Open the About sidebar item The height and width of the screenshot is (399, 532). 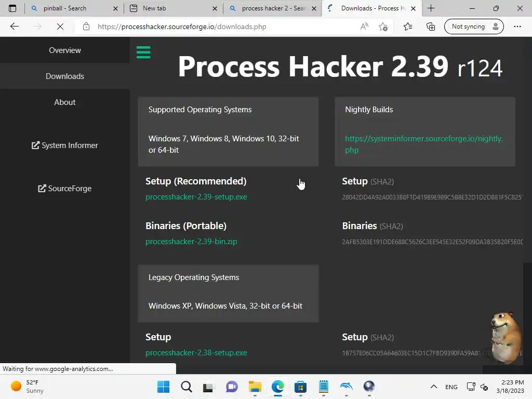click(65, 102)
